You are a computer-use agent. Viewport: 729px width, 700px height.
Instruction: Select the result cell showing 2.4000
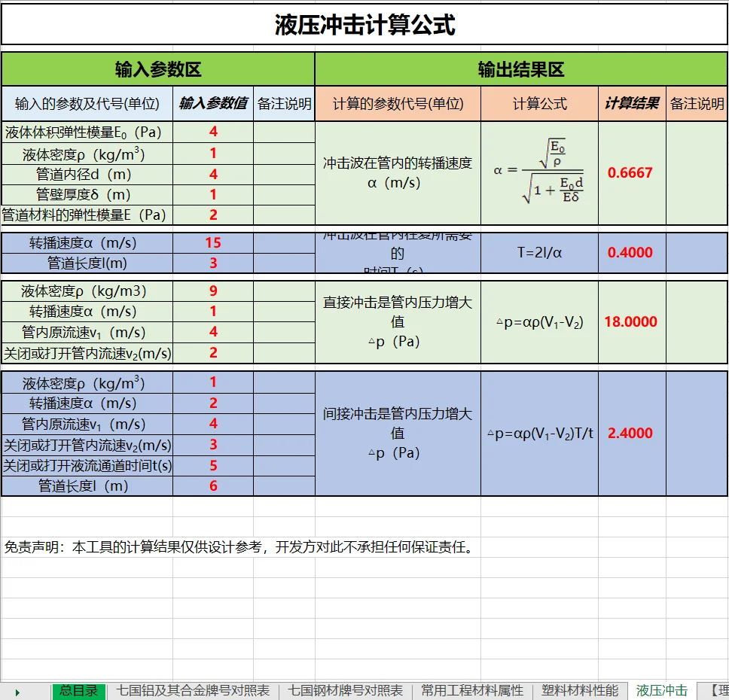pos(631,433)
